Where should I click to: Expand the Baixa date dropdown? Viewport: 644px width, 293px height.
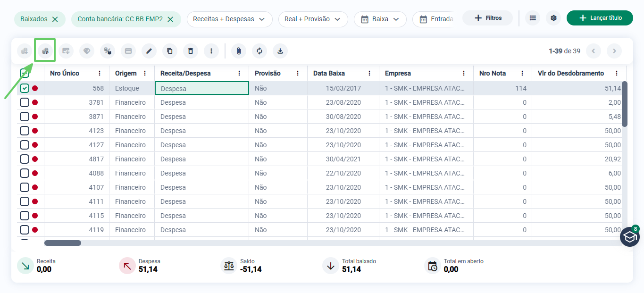pos(380,19)
